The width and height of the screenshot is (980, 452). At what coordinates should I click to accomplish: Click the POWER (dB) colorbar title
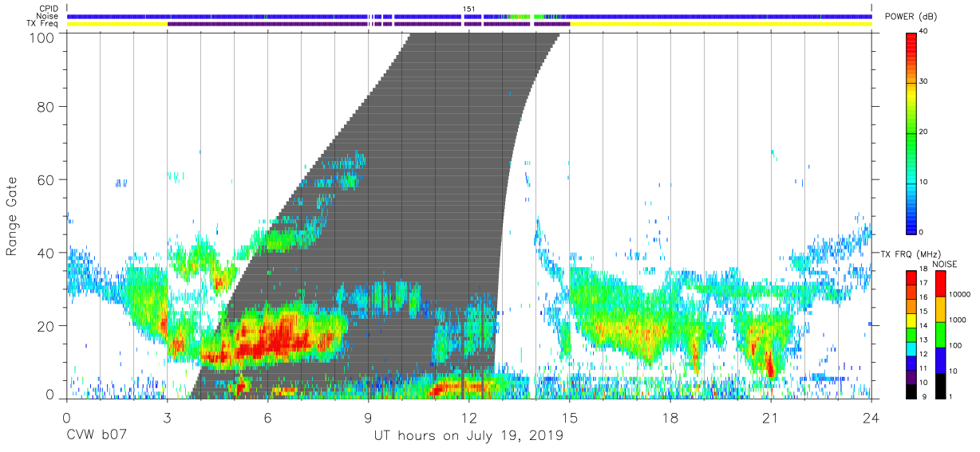point(911,17)
